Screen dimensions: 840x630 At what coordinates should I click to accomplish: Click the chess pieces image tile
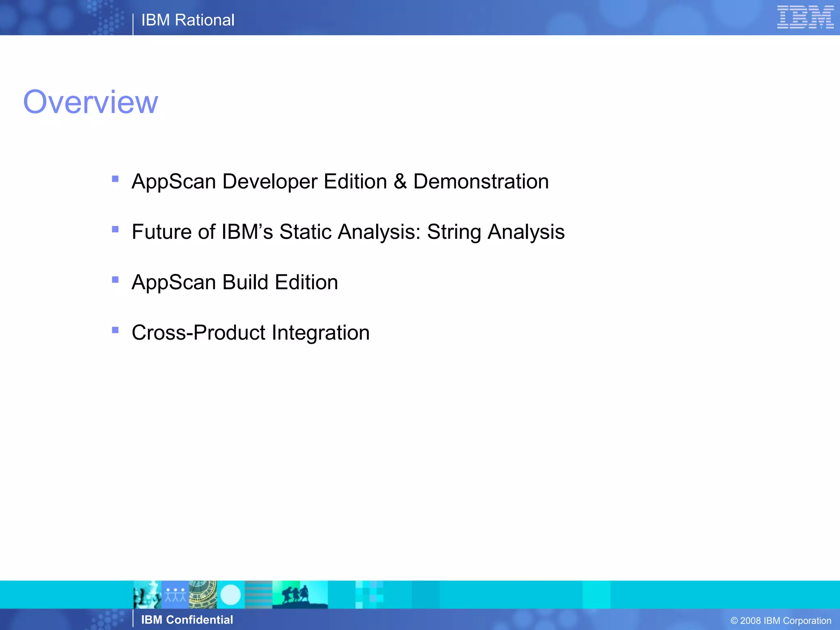pos(147,594)
